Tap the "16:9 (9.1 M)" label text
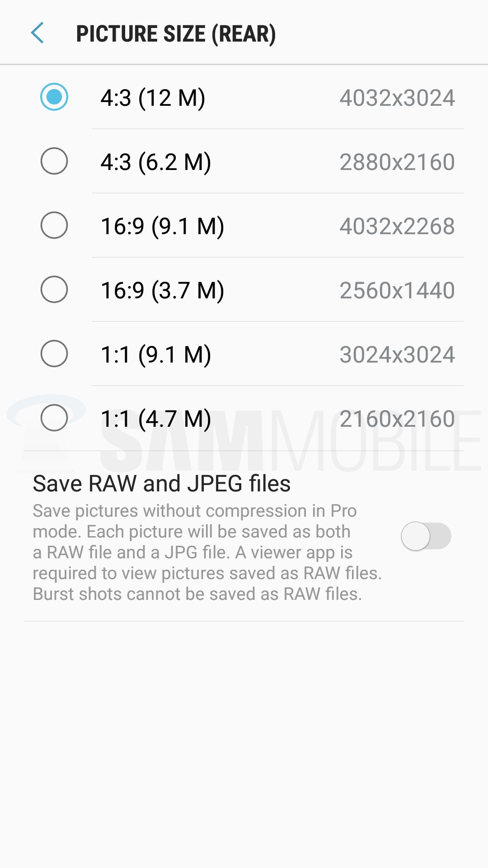This screenshot has height=868, width=488. tap(162, 226)
